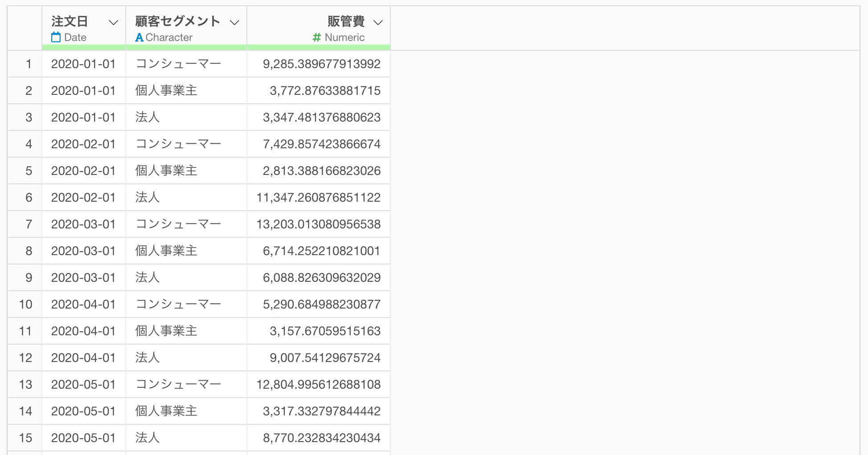
Task: Click the value 3,347.481376880623
Action: coord(322,118)
